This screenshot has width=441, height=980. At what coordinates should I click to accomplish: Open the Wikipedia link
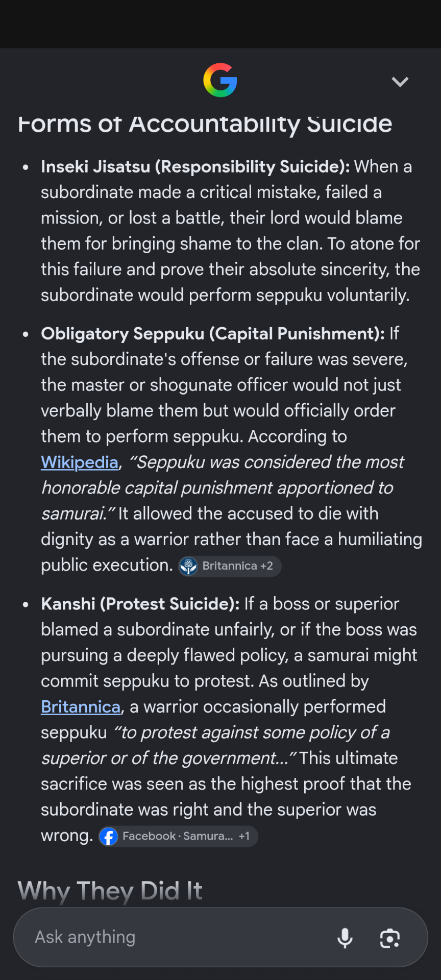80,462
